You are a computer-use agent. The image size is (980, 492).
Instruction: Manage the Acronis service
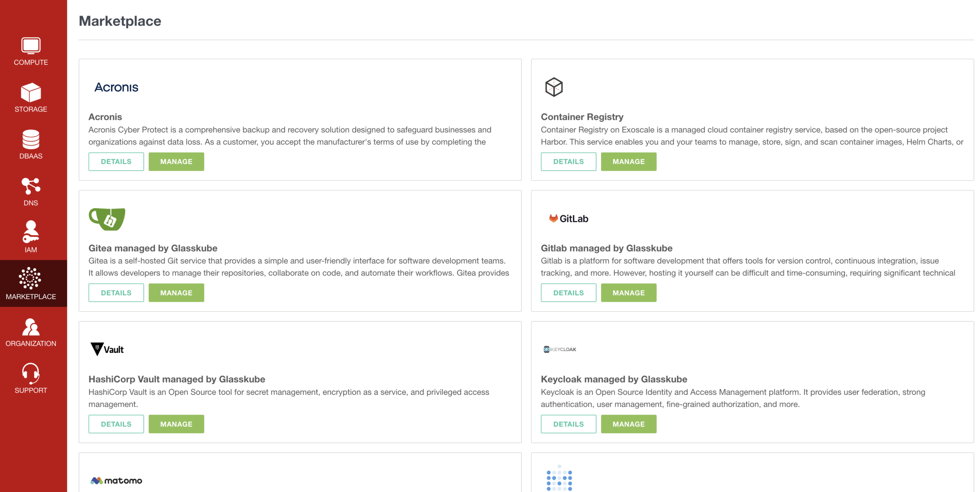tap(176, 162)
